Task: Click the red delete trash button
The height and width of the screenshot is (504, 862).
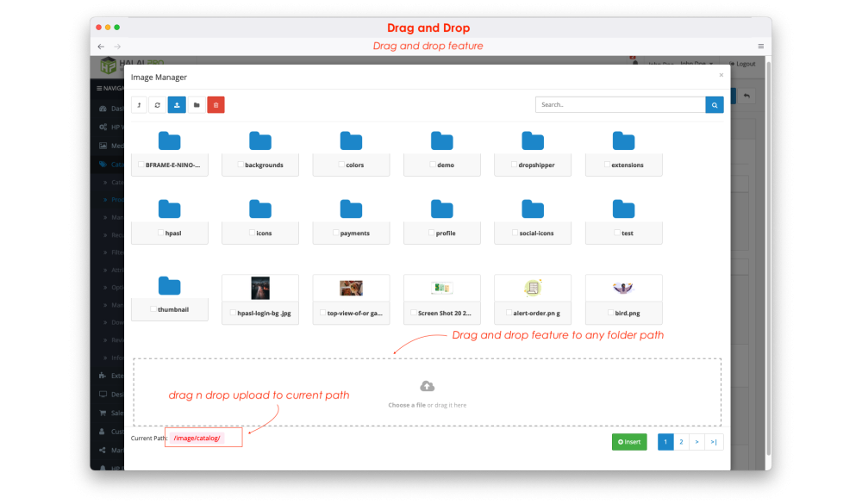Action: tap(216, 105)
